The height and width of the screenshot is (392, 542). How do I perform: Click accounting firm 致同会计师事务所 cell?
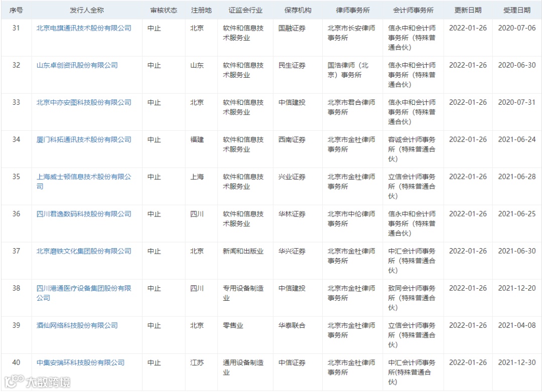pos(412,298)
